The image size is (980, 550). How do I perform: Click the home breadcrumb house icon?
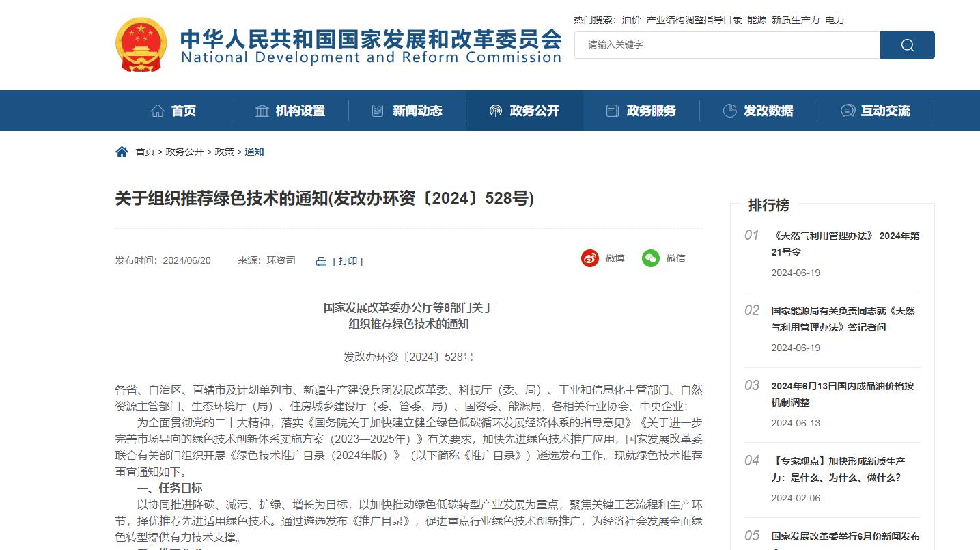click(122, 152)
